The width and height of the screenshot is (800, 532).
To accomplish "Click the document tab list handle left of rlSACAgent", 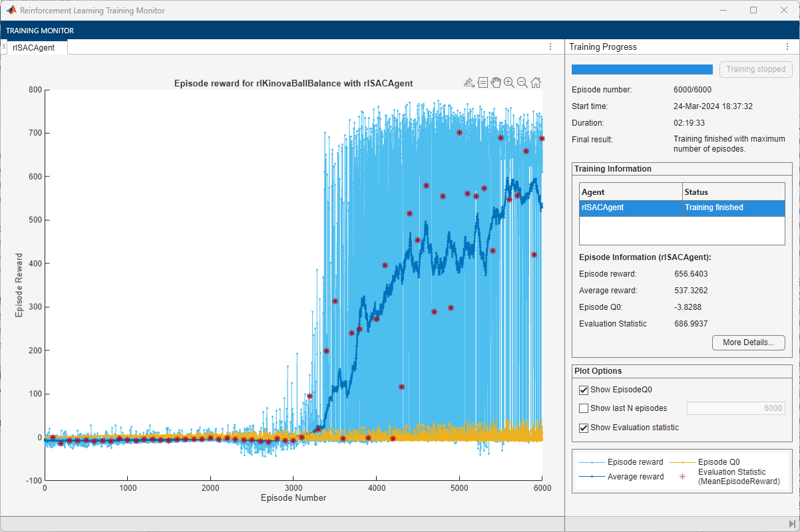I will 4,47.
